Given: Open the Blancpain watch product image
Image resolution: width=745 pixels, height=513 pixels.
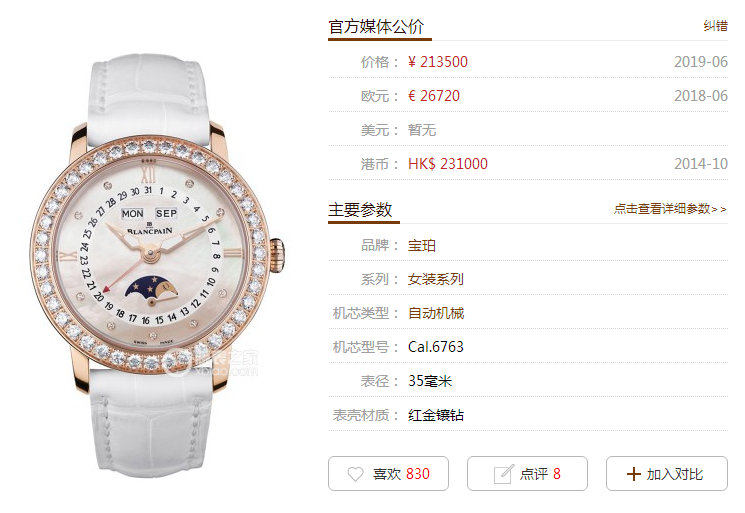Looking at the screenshot, I should pyautogui.click(x=157, y=265).
